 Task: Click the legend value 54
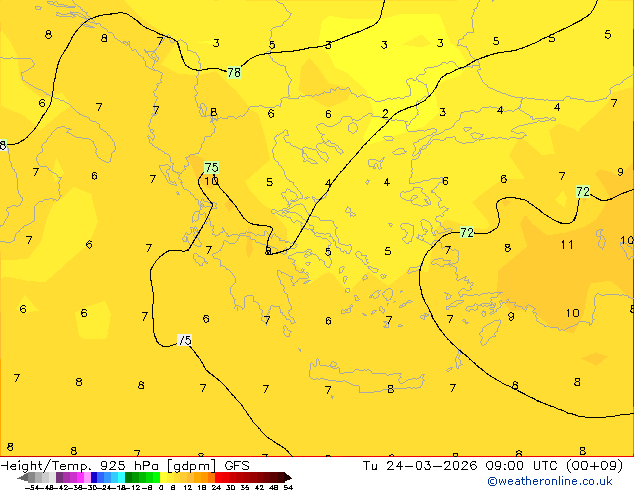click(x=288, y=487)
